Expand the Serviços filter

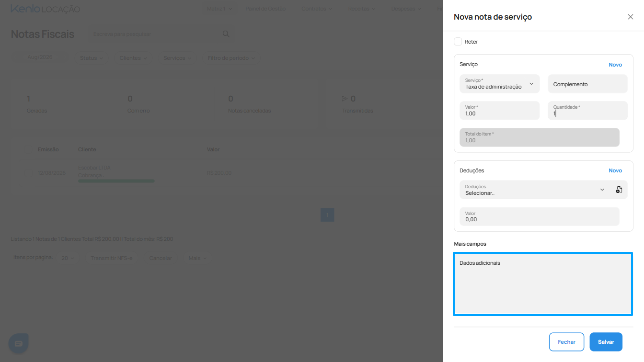pyautogui.click(x=177, y=58)
